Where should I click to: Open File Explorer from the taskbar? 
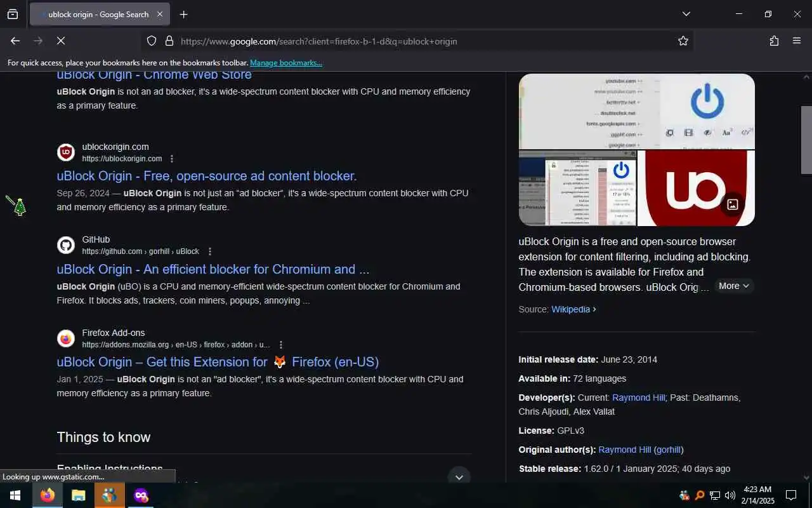tap(78, 495)
